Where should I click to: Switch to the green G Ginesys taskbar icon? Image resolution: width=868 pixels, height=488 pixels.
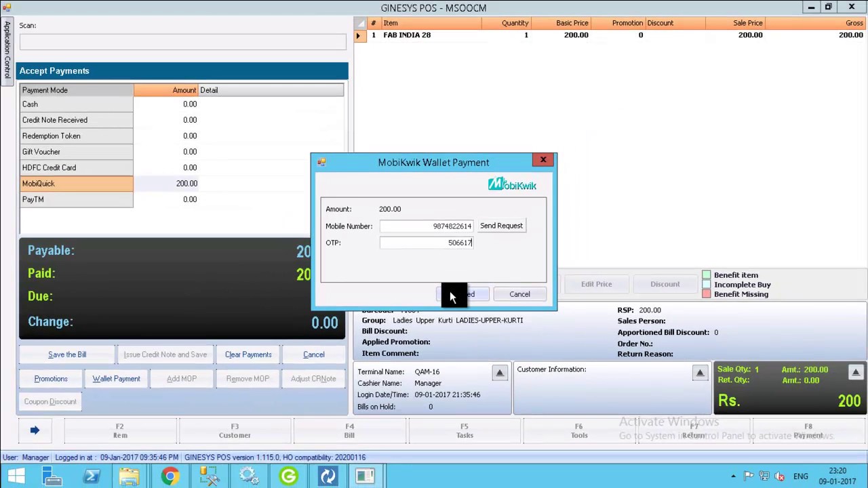(288, 476)
